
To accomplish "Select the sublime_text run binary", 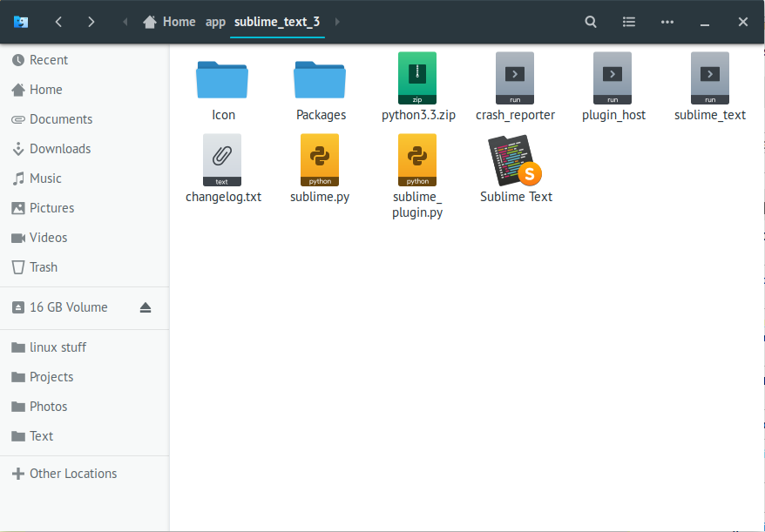I will click(710, 77).
